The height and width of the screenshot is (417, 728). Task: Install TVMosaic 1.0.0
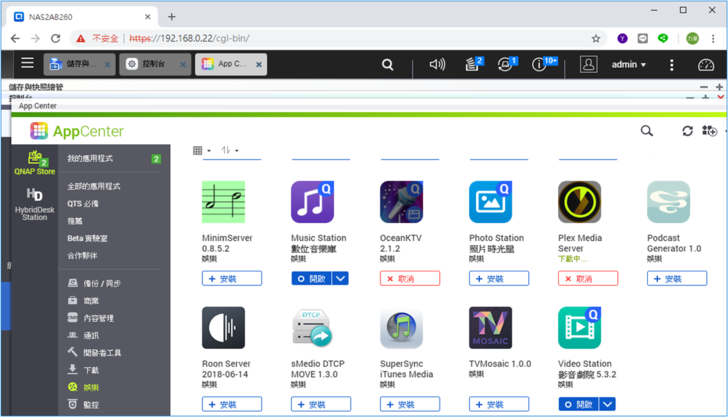click(x=499, y=404)
